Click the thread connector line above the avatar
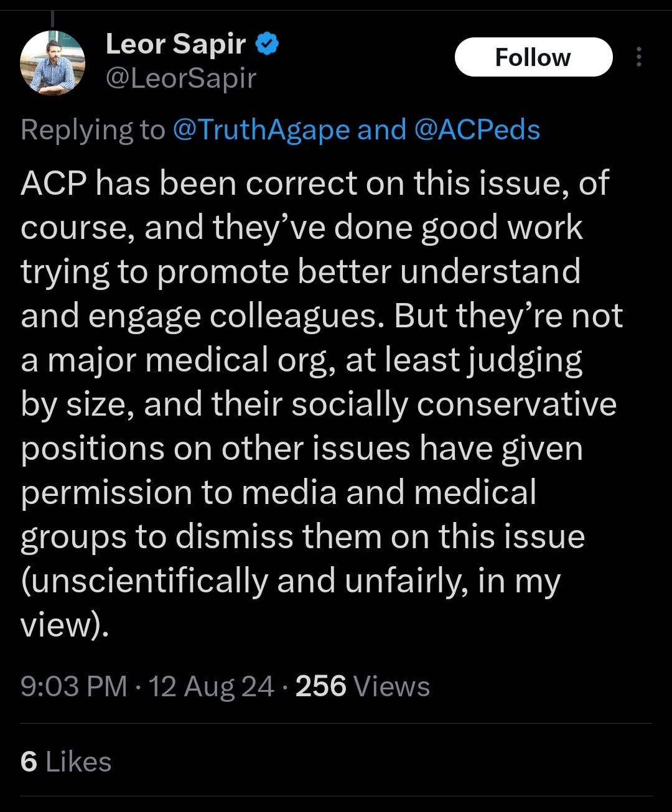The height and width of the screenshot is (812, 672). [x=53, y=20]
